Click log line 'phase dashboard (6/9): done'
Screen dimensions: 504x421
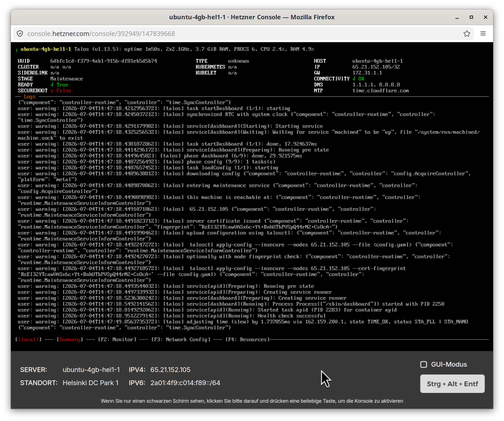tap(160, 156)
